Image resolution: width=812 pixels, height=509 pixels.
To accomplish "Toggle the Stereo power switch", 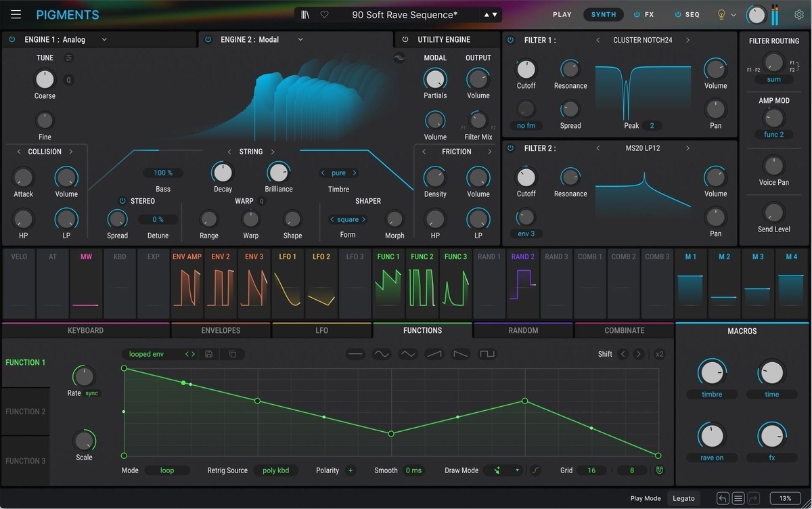I will pos(122,201).
